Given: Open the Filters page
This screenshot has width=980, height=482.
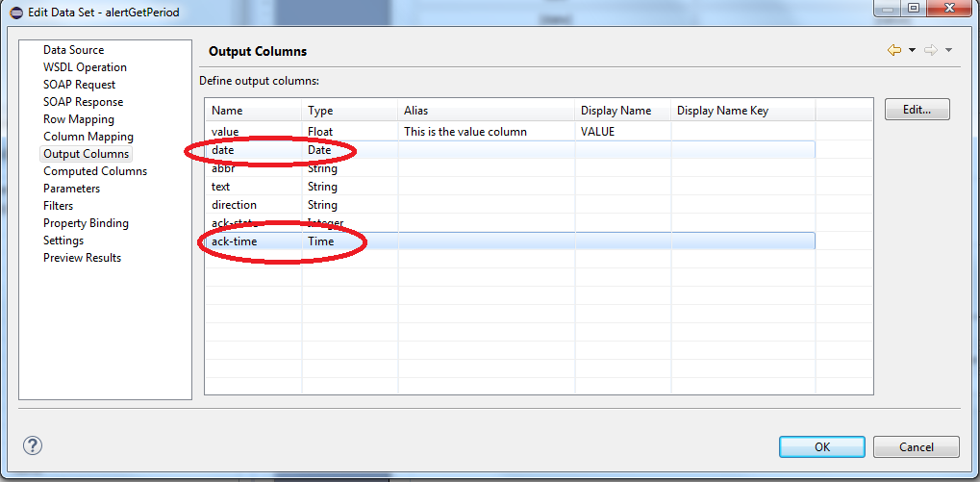Looking at the screenshot, I should tap(58, 206).
